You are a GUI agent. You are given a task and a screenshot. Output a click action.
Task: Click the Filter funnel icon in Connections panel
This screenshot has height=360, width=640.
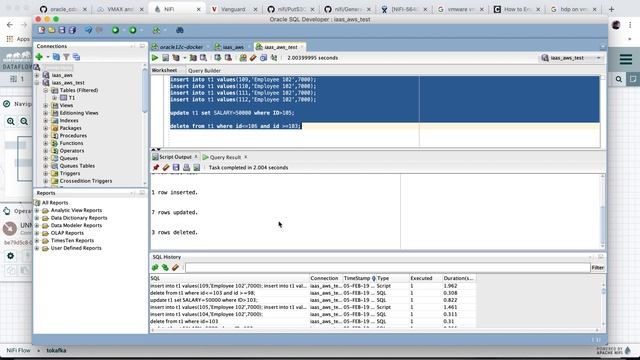(x=66, y=57)
